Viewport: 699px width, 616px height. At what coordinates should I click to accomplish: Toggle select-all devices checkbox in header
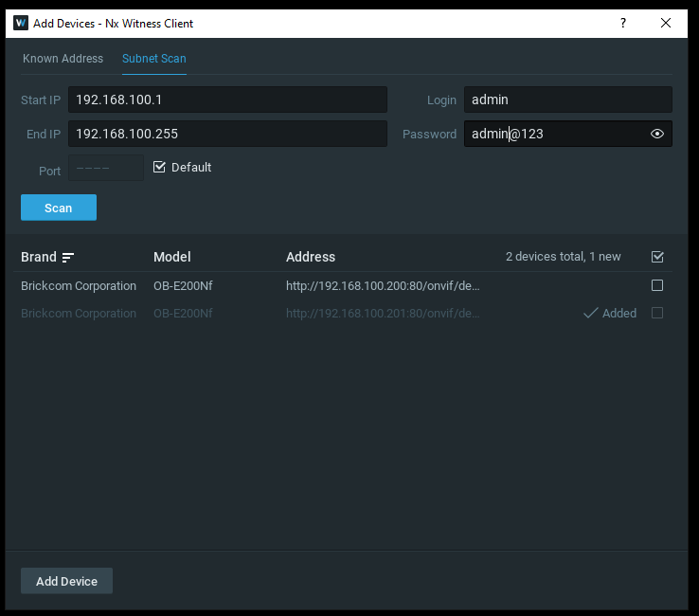point(657,257)
